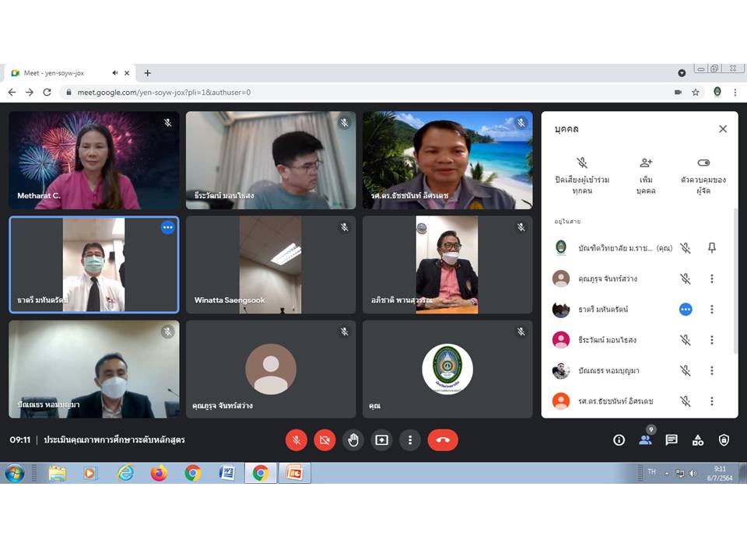This screenshot has width=747, height=560.
Task: Launch Firefox from the taskbar
Action: point(159,474)
